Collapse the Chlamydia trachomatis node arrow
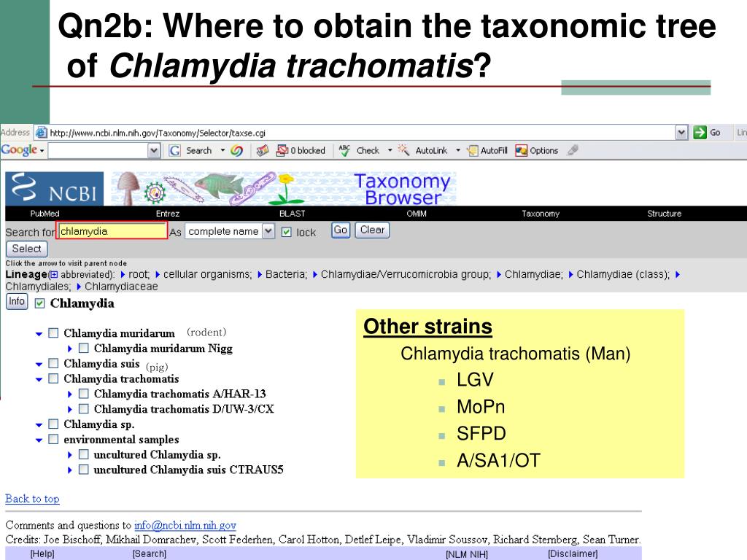Image resolution: width=747 pixels, height=560 pixels. pos(39,379)
